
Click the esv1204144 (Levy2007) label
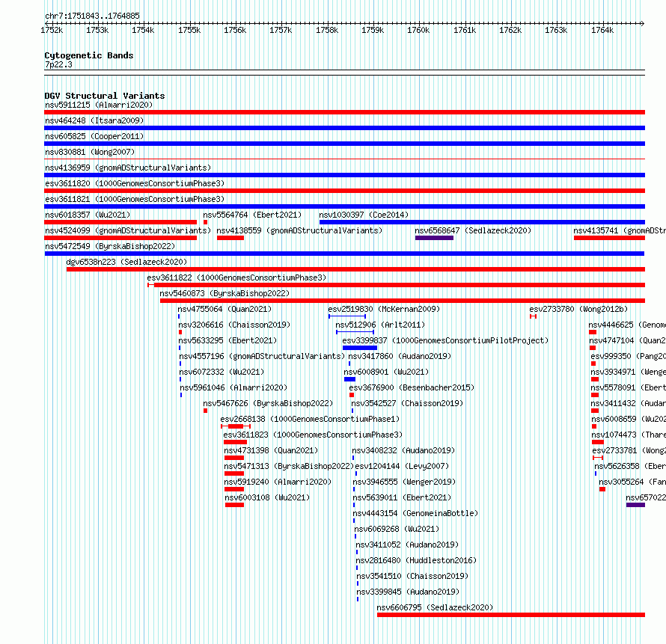[x=402, y=466]
